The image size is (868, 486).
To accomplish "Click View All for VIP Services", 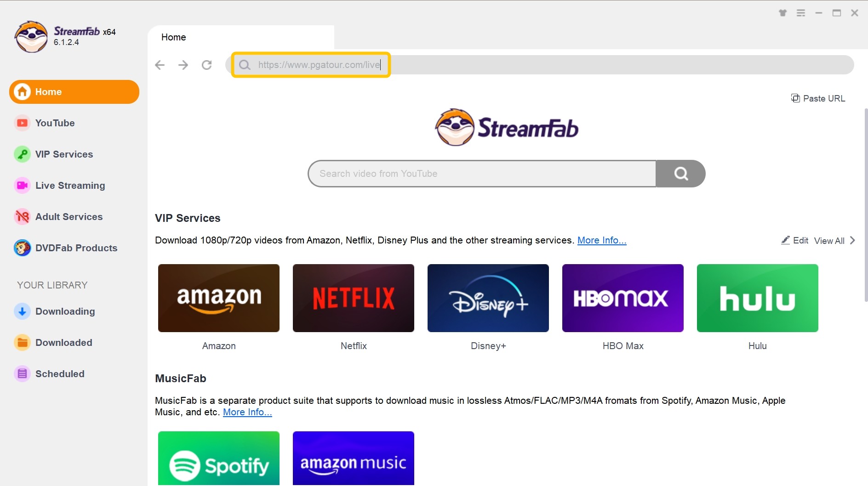I will point(829,241).
